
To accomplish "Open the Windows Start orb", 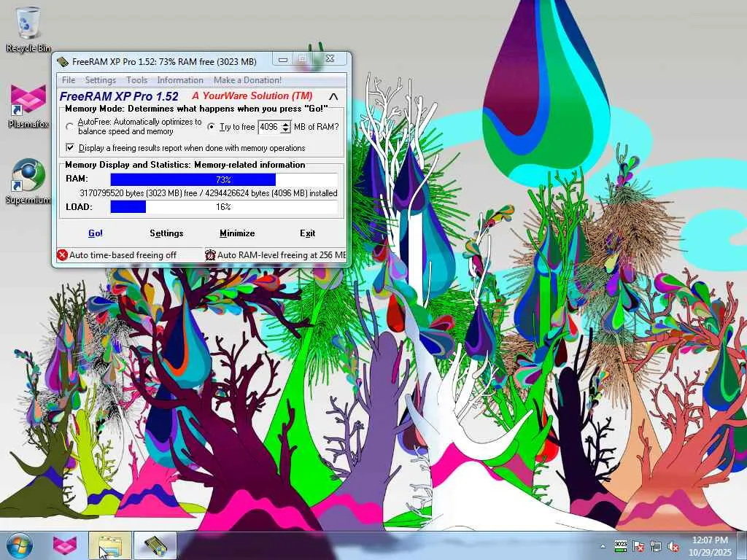I will pyautogui.click(x=20, y=545).
